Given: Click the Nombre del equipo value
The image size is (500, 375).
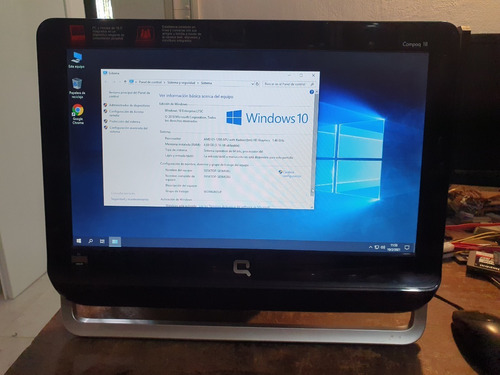Looking at the screenshot, I should (217, 171).
